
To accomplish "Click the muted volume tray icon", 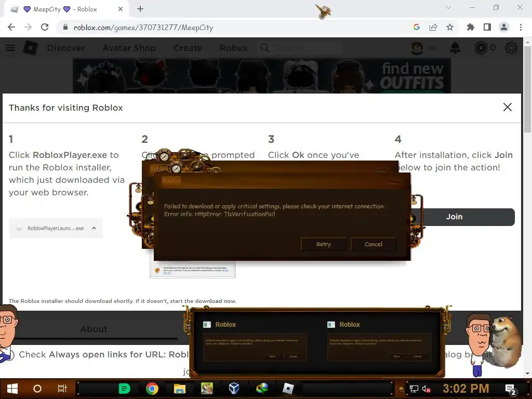I will pyautogui.click(x=426, y=389).
